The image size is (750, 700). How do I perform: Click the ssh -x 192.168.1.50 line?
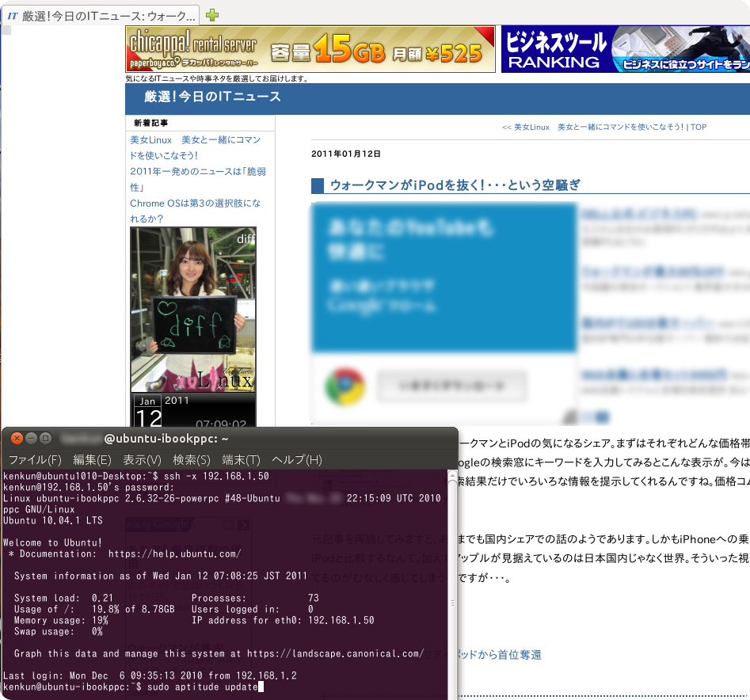coord(136,476)
